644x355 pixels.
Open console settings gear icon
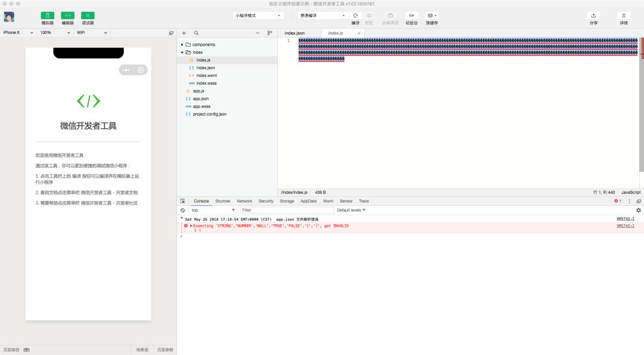point(638,211)
